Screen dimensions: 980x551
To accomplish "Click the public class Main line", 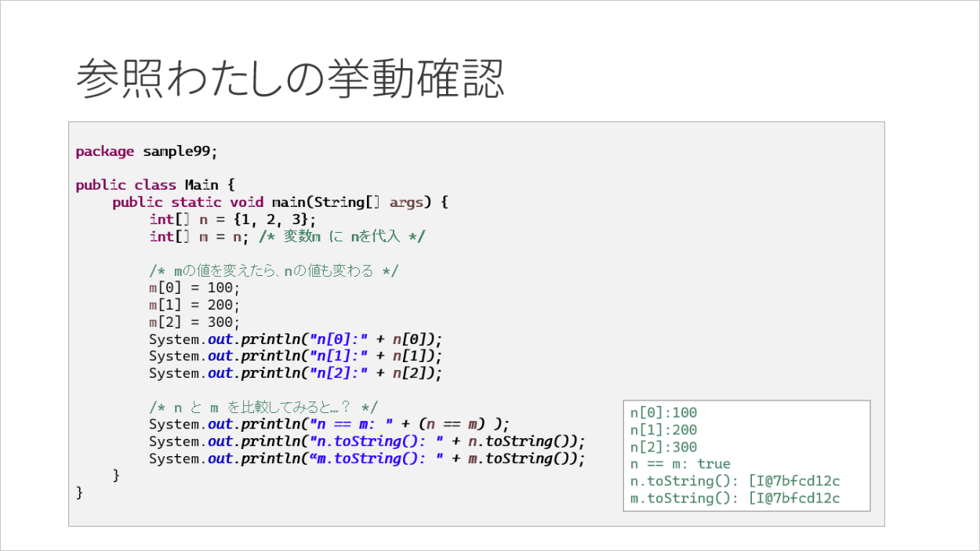I will click(154, 185).
